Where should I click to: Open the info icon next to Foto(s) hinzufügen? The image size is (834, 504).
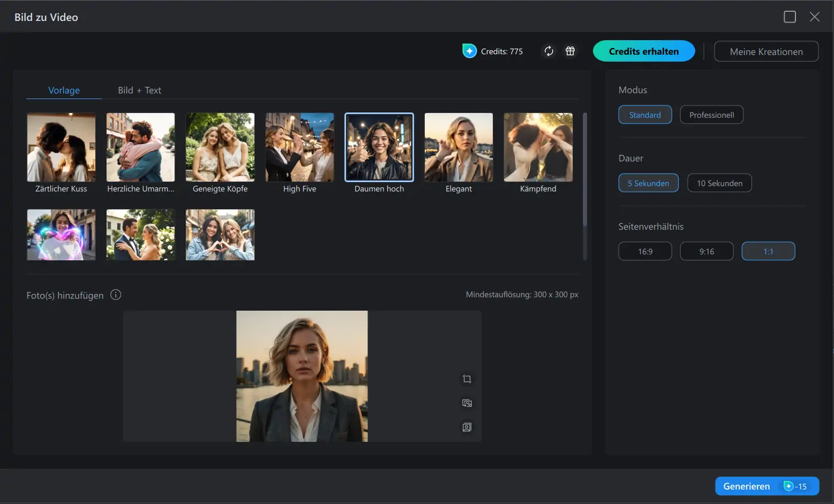pyautogui.click(x=116, y=295)
